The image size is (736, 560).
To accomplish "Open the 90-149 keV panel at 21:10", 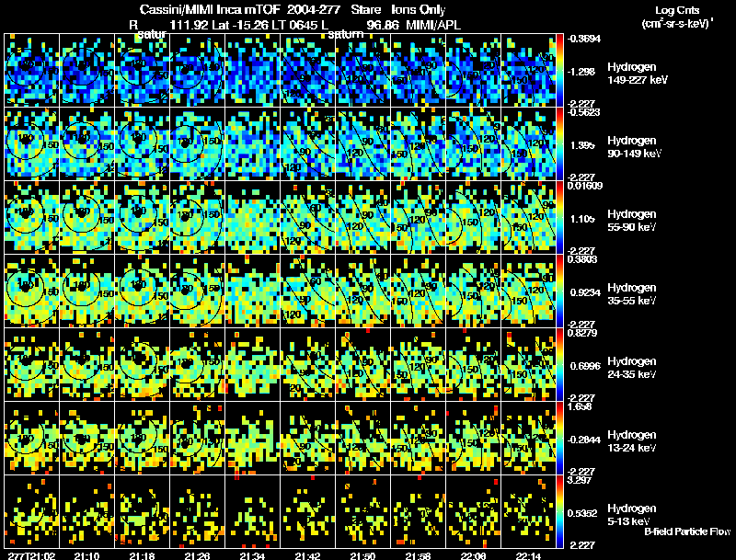I will [86, 144].
